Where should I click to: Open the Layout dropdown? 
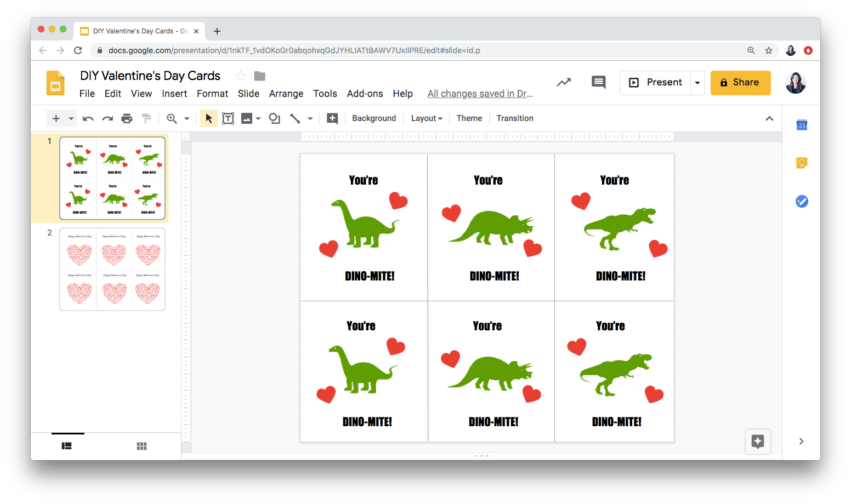click(427, 118)
